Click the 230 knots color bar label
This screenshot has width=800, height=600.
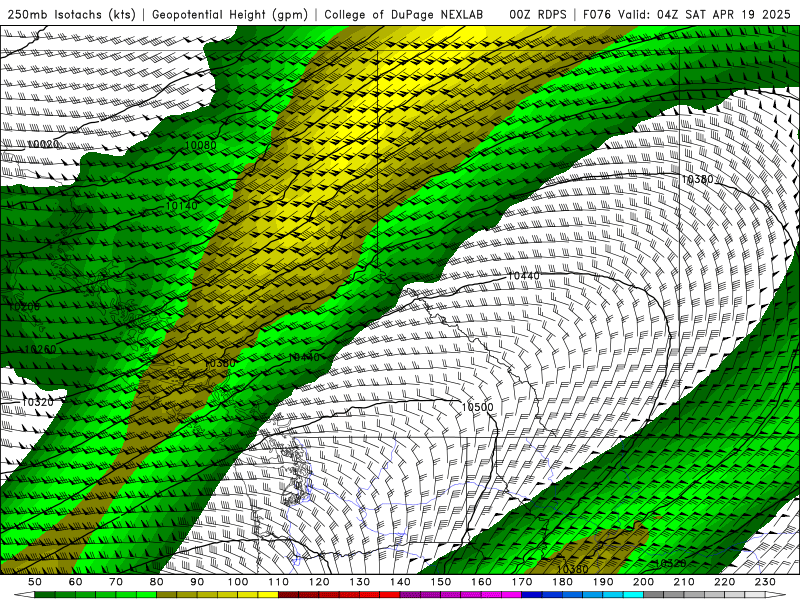[x=765, y=582]
